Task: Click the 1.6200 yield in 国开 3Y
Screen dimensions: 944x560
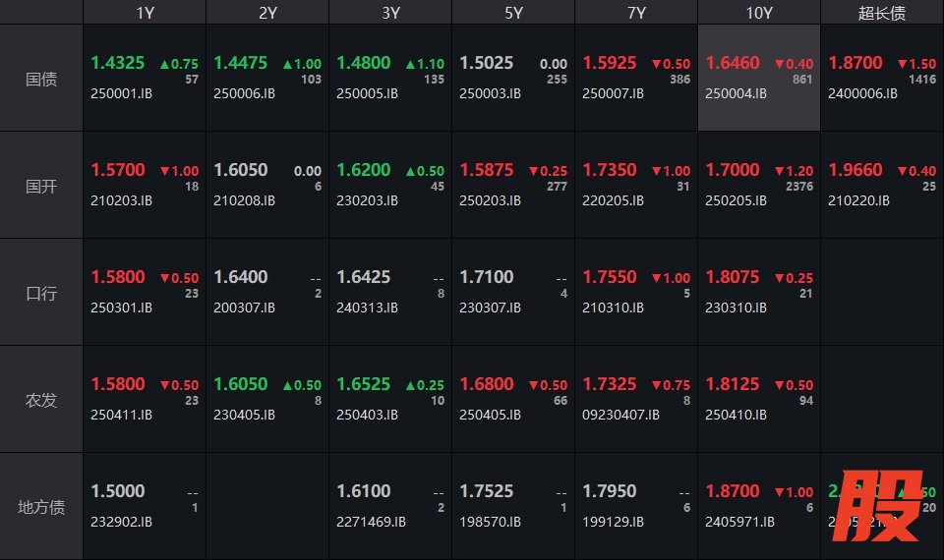Action: pos(364,170)
